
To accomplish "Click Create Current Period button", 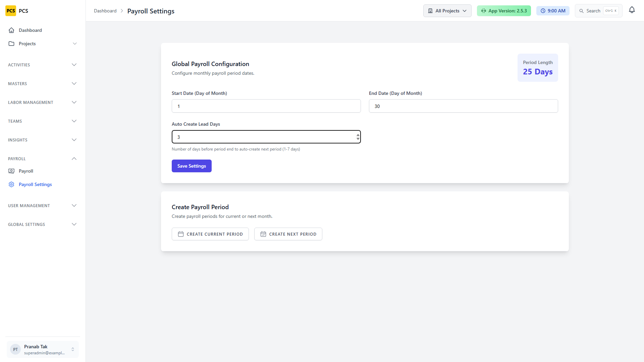I will tap(210, 234).
